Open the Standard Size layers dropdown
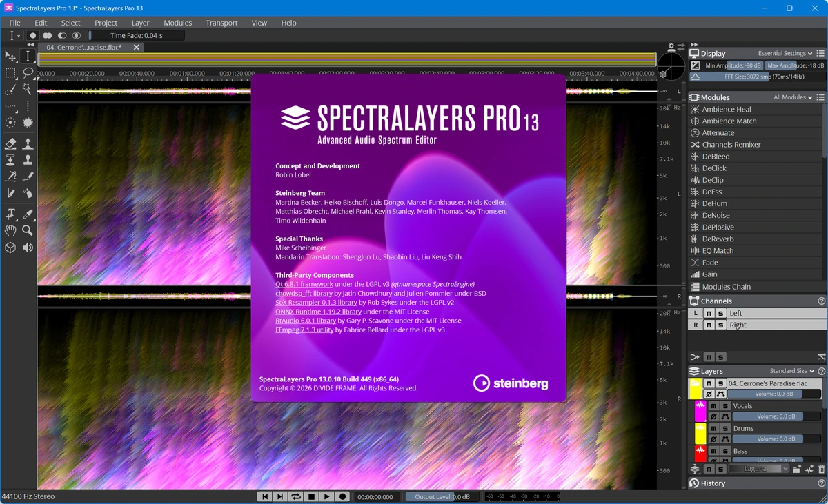 [x=792, y=371]
